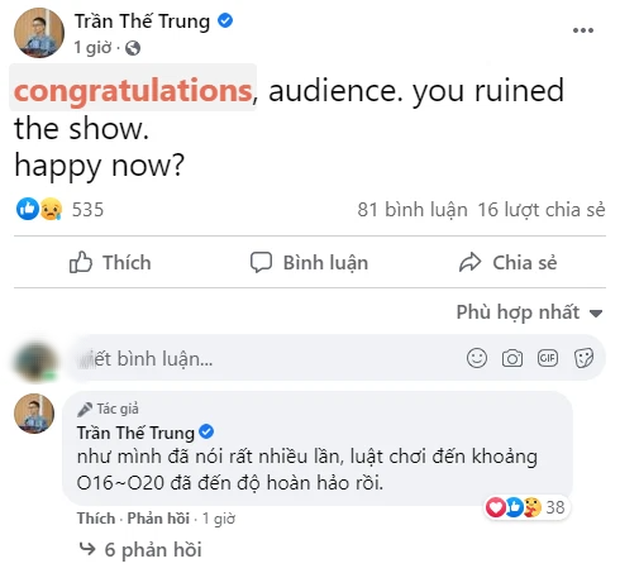Click the emoji icon in comment box
The image size is (620, 573).
point(478,357)
